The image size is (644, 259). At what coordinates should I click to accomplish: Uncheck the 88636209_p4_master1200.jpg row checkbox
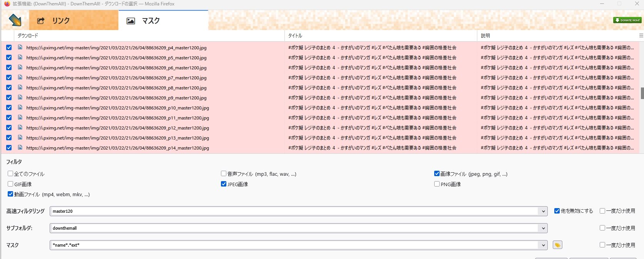[9, 47]
